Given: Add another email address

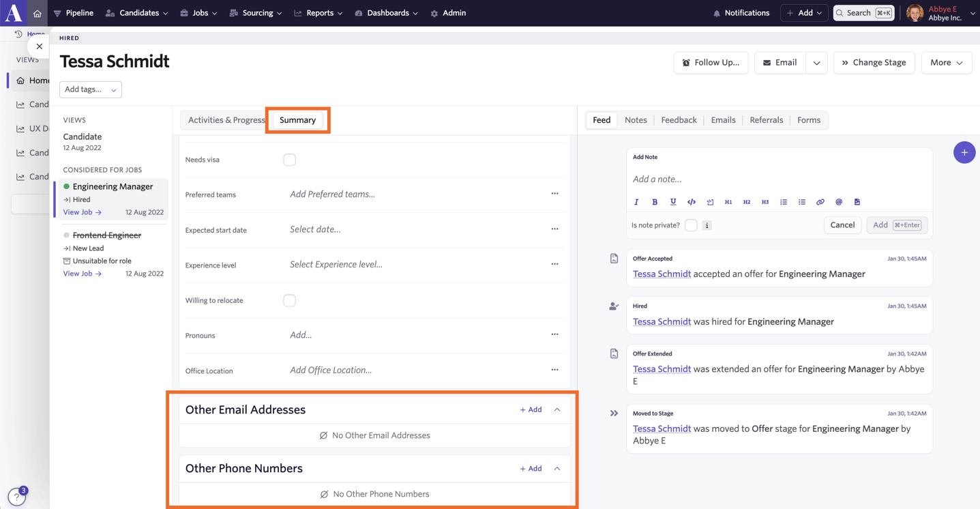Looking at the screenshot, I should pyautogui.click(x=531, y=410).
